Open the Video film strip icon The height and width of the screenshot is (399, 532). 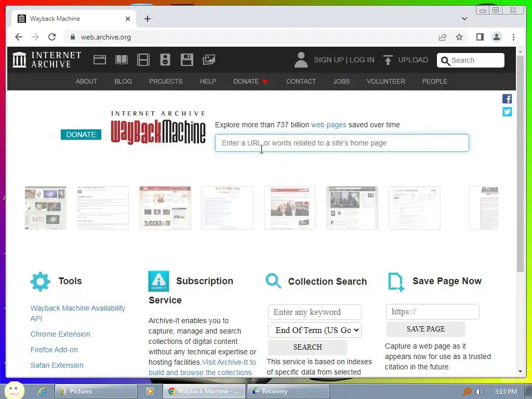tap(143, 60)
